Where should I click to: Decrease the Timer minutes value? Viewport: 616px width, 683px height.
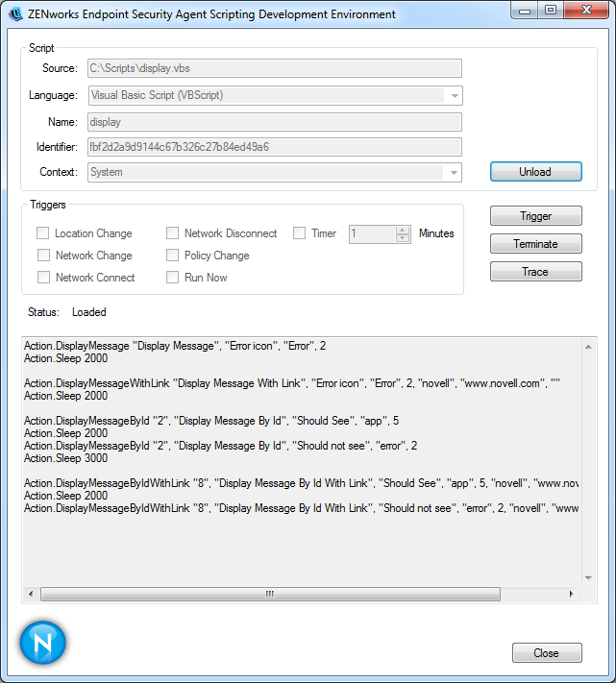(x=403, y=238)
